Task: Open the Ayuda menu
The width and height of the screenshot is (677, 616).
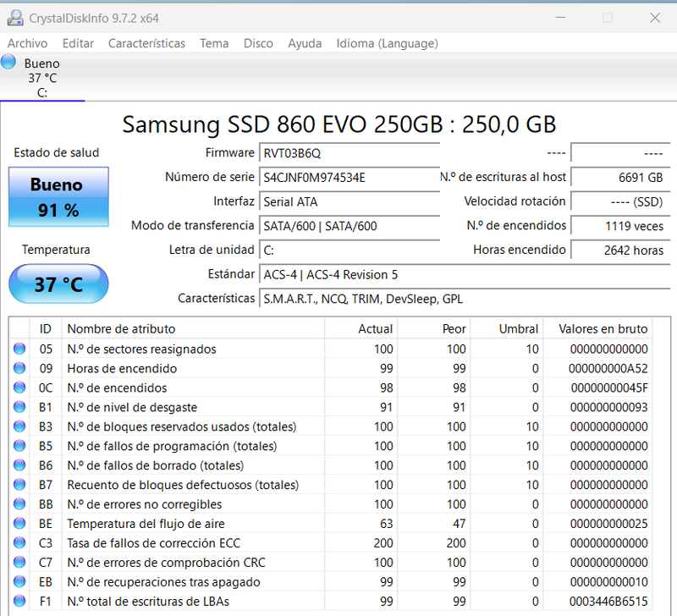Action: pos(305,43)
